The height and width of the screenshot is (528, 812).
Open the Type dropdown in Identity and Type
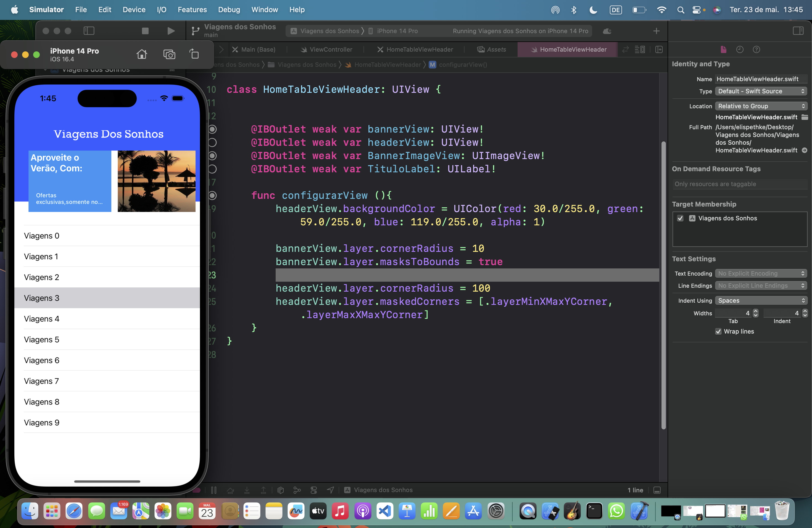[x=761, y=91]
